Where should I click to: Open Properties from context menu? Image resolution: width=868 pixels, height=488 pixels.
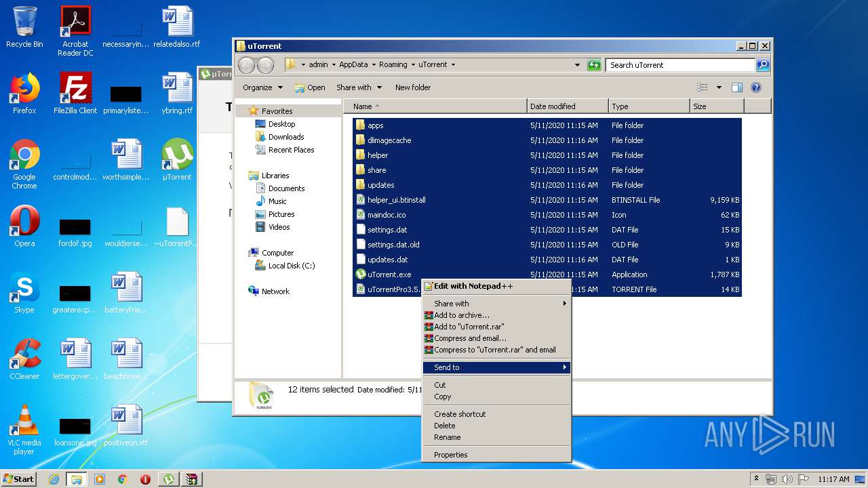coord(496,455)
